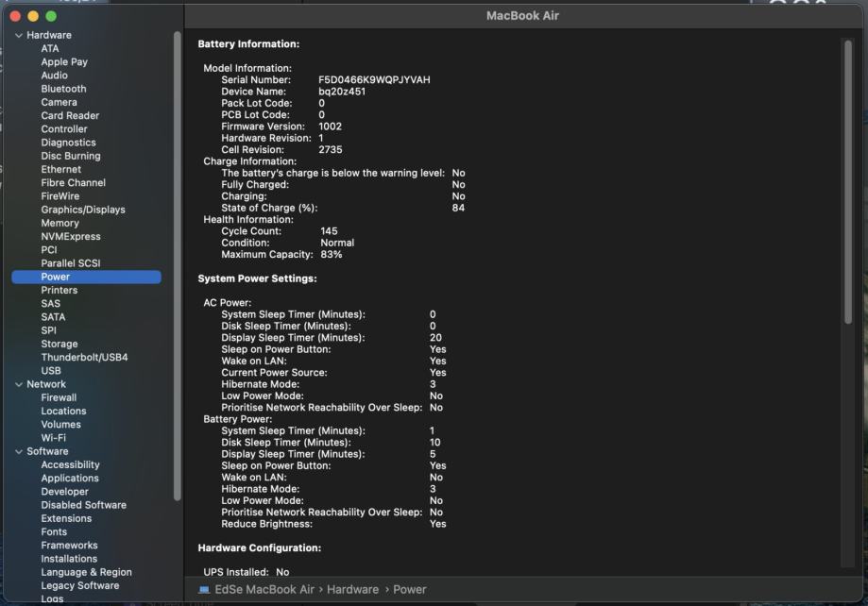Open the Memory hardware entry
Image resolution: width=868 pixels, height=606 pixels.
point(60,223)
